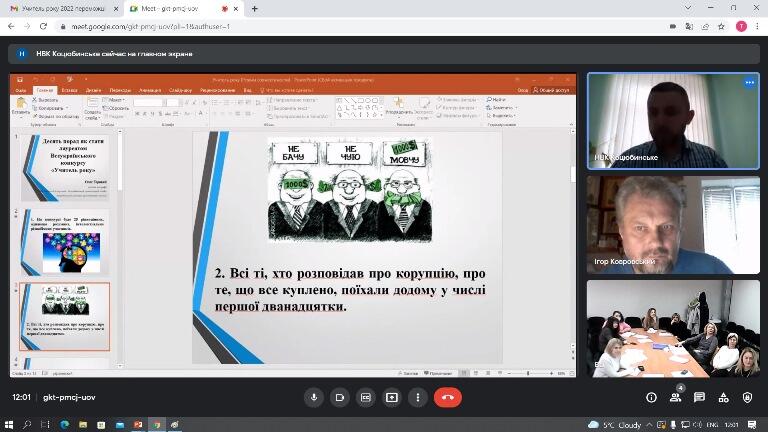Viewport: 768px width, 432px height.
Task: Open options on НВК Коцюбинське tile
Action: [749, 82]
